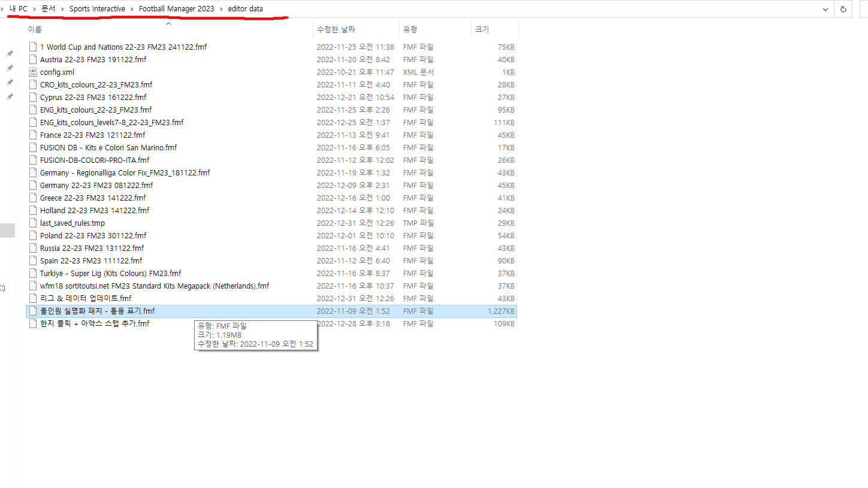Click the TMP 파일 type cell
Viewport: 868px width, 488px height.
click(419, 223)
